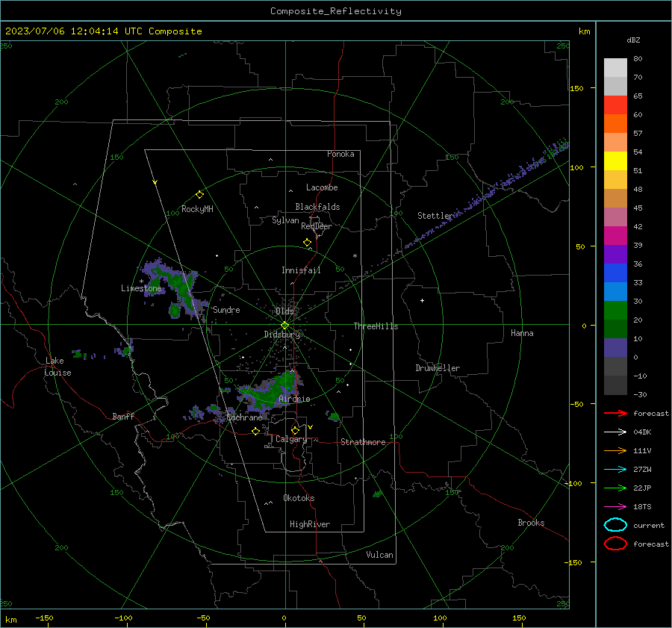Click the Calgary city label
Viewport: 672px width, 628px height.
pyautogui.click(x=291, y=439)
